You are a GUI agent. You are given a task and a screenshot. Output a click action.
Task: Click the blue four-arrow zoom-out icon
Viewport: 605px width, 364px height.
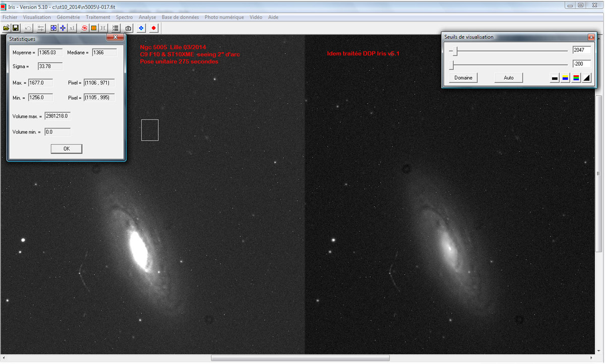[x=63, y=28]
